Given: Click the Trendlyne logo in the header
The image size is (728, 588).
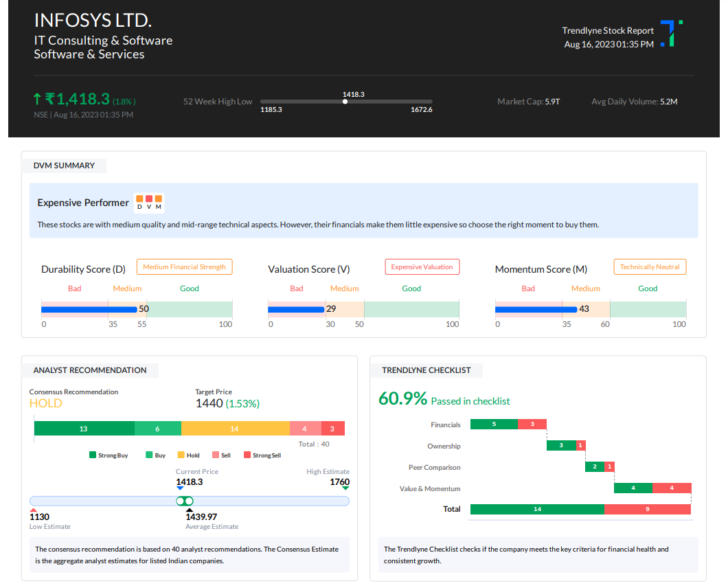Looking at the screenshot, I should point(672,33).
